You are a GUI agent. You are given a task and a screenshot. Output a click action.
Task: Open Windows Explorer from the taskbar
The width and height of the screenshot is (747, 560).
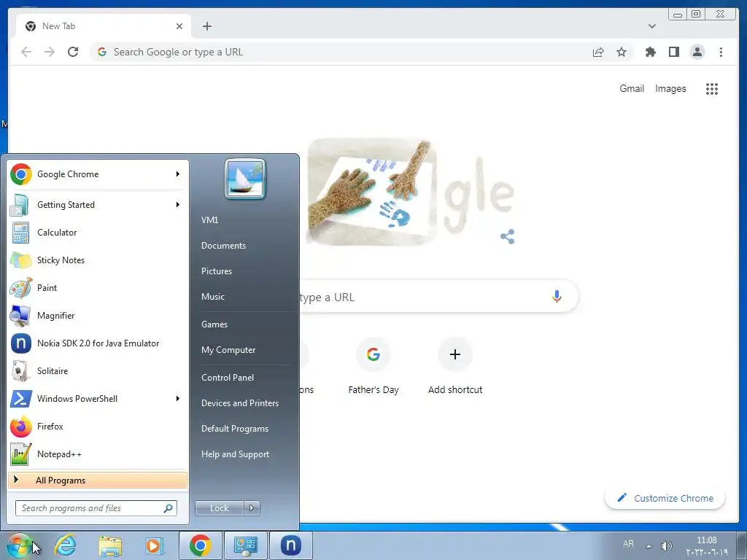[x=110, y=545]
